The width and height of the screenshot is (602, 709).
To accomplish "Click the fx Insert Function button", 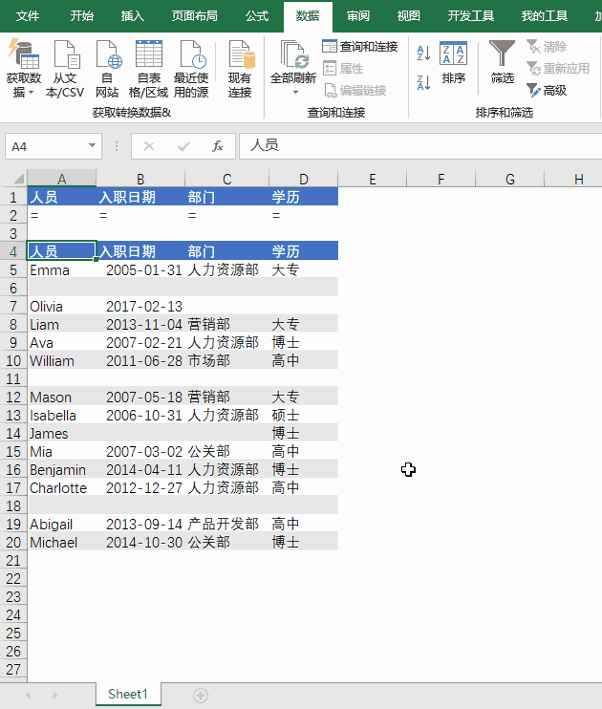I will pyautogui.click(x=217, y=146).
